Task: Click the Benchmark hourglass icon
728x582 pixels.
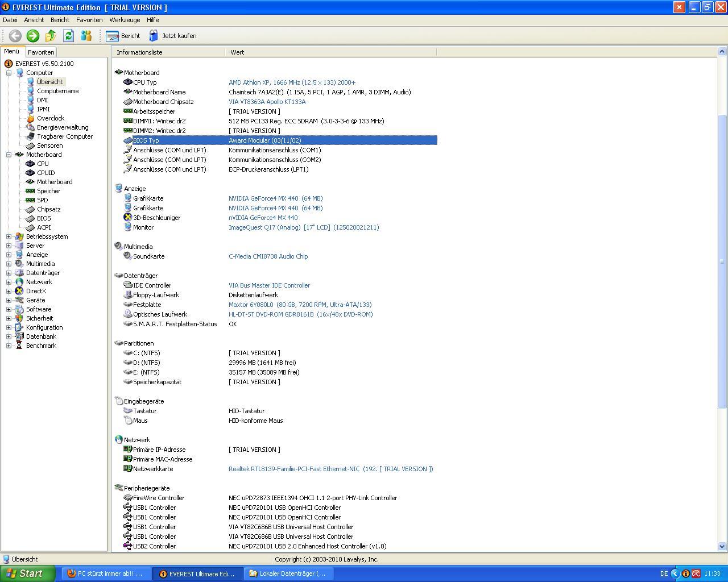Action: pos(19,346)
